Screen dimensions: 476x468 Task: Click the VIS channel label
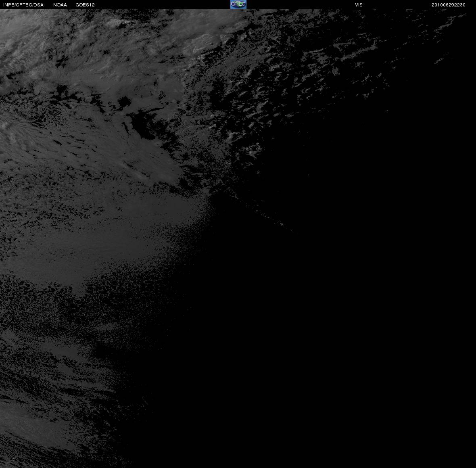click(x=359, y=5)
